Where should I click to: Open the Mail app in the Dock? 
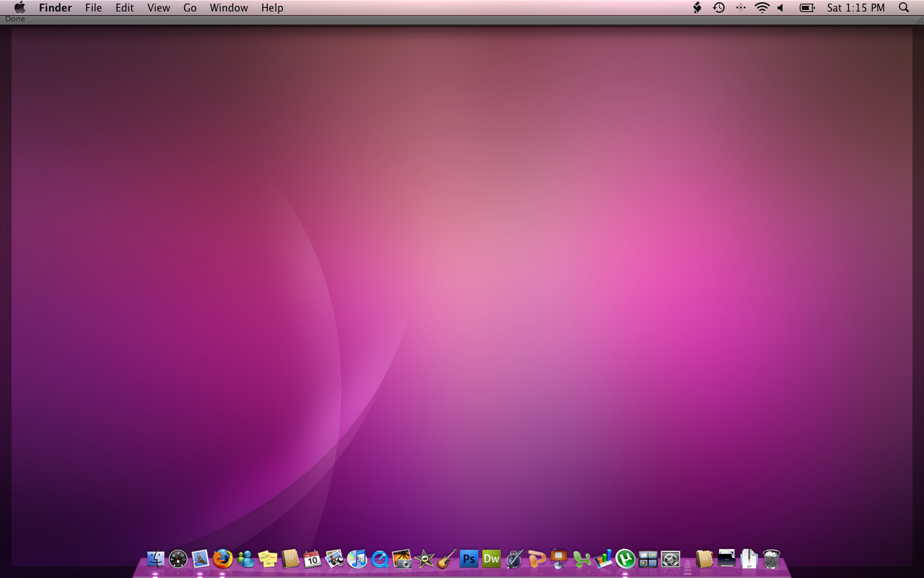pyautogui.click(x=200, y=558)
